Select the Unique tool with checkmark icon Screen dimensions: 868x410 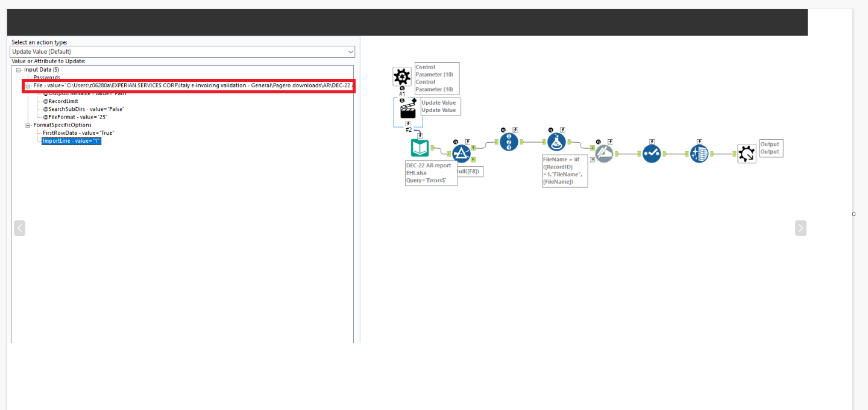[652, 154]
